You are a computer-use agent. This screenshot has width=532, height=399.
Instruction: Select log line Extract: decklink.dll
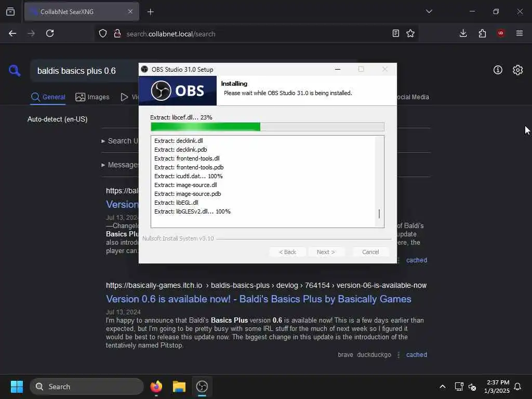(x=179, y=141)
